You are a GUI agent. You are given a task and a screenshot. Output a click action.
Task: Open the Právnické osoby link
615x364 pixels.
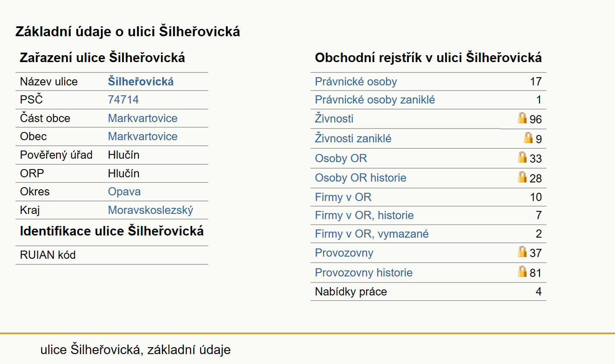click(356, 82)
